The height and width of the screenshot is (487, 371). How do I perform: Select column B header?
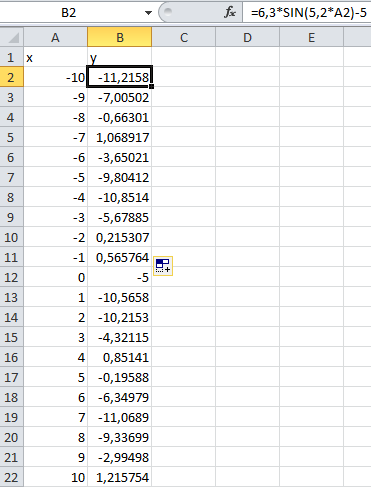(120, 37)
